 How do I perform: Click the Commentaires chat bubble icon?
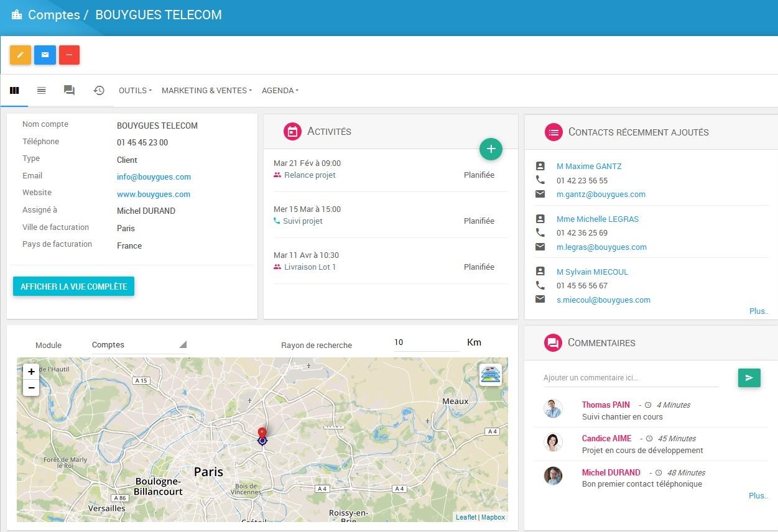[x=553, y=342]
